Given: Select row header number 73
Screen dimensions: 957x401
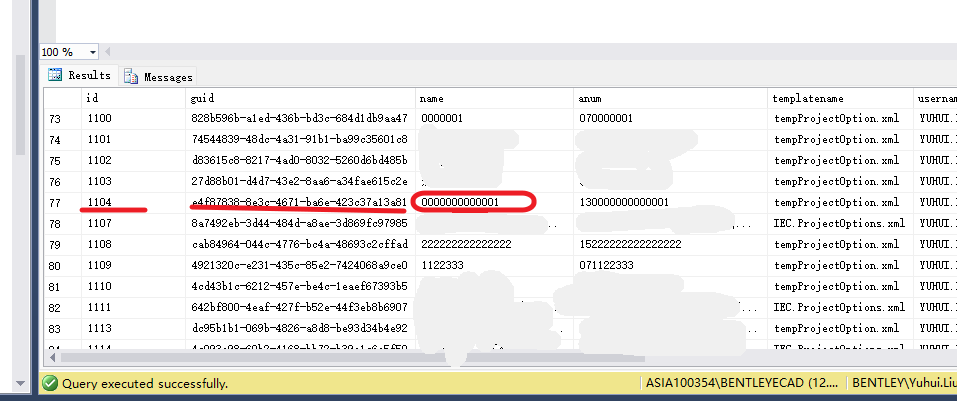Looking at the screenshot, I should [62, 119].
